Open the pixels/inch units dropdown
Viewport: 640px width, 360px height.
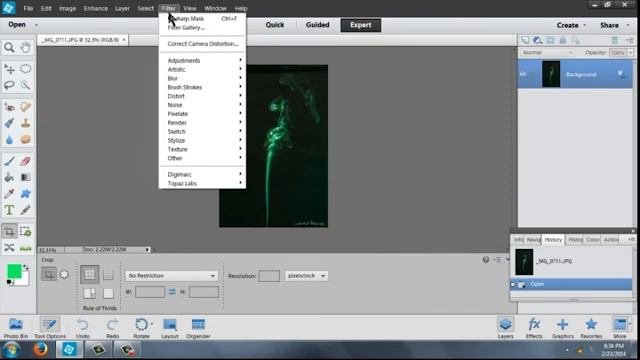pyautogui.click(x=306, y=276)
